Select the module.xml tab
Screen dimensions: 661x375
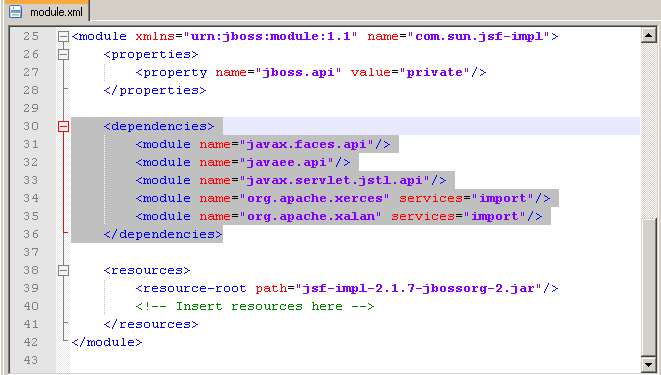pos(46,11)
